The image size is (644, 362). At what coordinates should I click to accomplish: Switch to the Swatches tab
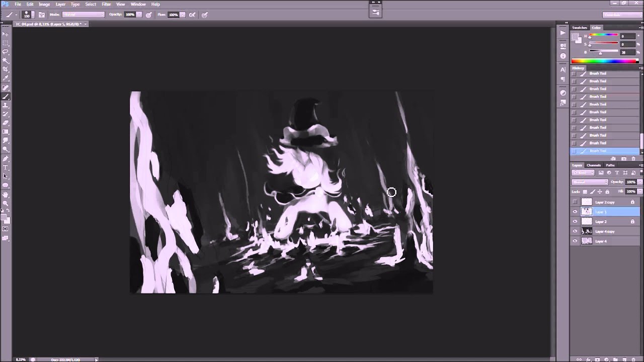point(580,28)
